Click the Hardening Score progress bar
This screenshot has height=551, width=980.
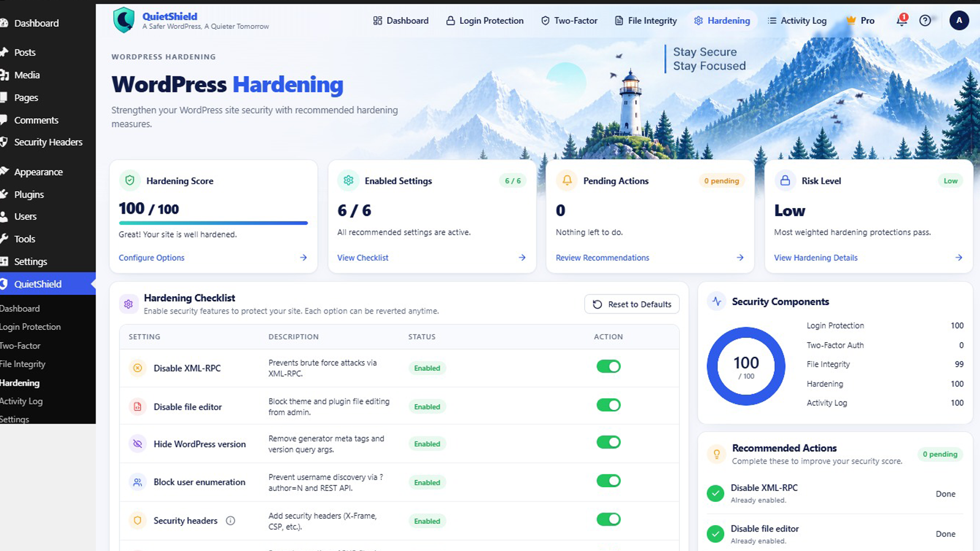click(213, 223)
